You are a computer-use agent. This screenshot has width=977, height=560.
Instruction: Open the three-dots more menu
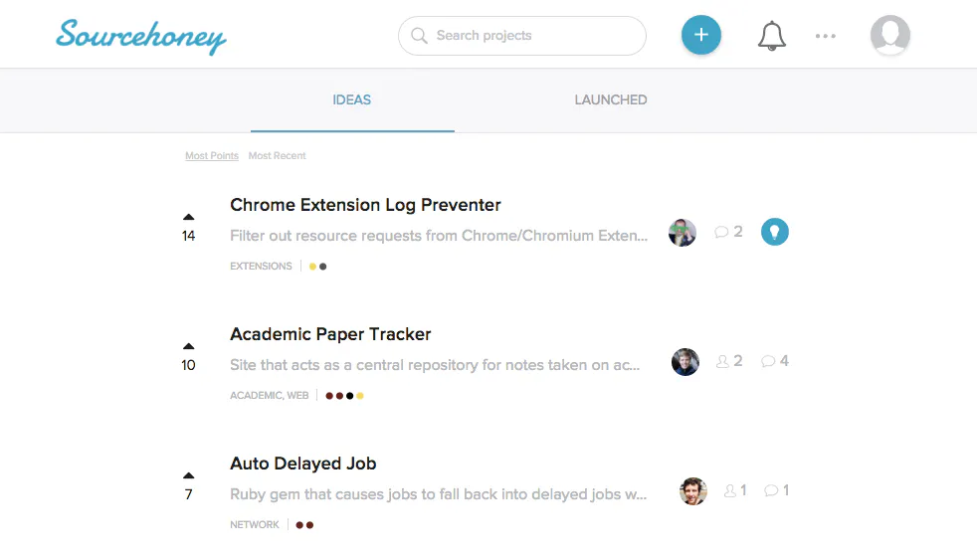826,36
